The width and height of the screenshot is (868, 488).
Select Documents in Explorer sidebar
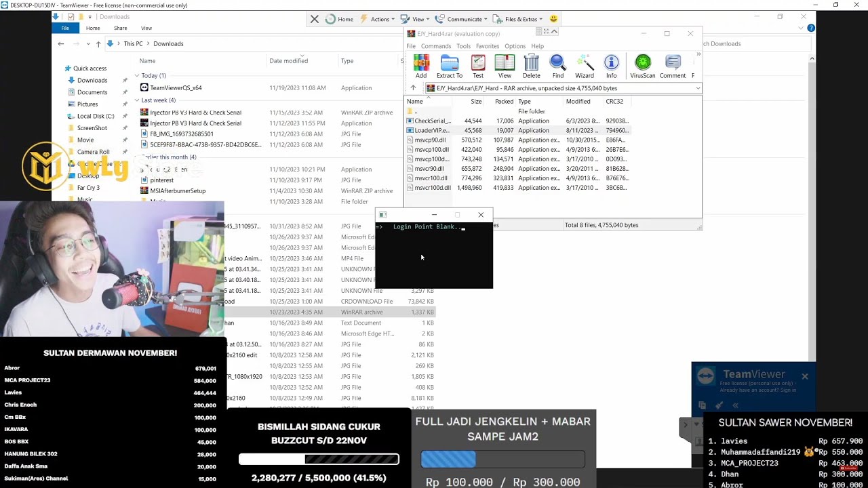(92, 92)
